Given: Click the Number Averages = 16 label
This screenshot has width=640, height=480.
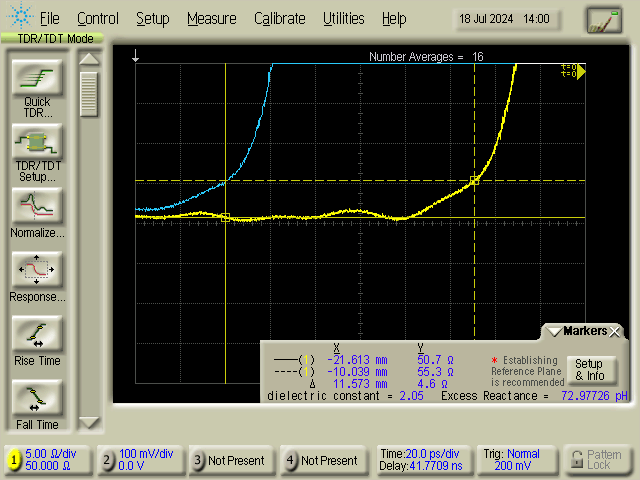Looking at the screenshot, I should pyautogui.click(x=426, y=57).
